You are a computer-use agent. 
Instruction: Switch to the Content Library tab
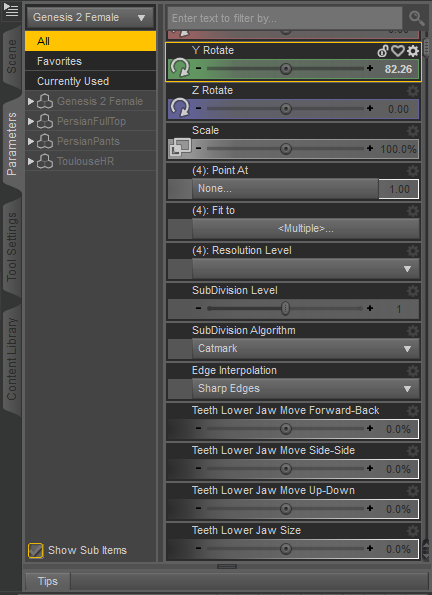pyautogui.click(x=12, y=359)
